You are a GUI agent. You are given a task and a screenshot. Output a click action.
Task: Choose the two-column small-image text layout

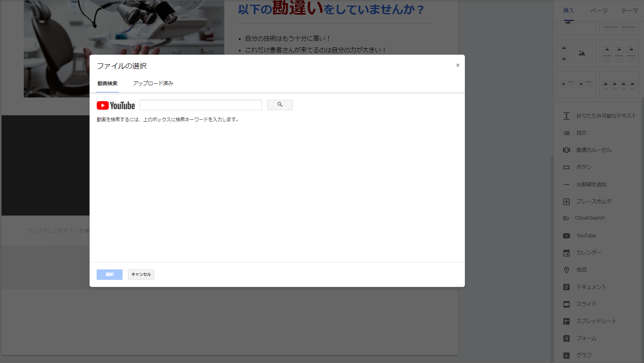(x=576, y=84)
